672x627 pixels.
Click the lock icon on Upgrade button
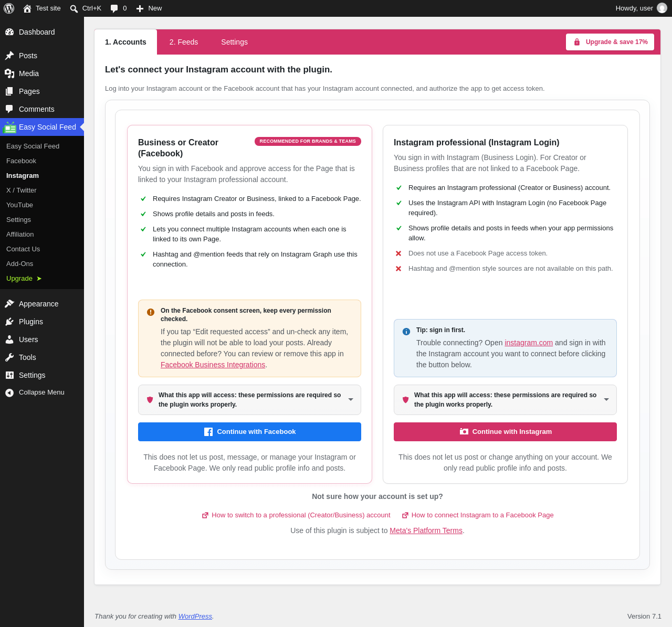tap(577, 42)
